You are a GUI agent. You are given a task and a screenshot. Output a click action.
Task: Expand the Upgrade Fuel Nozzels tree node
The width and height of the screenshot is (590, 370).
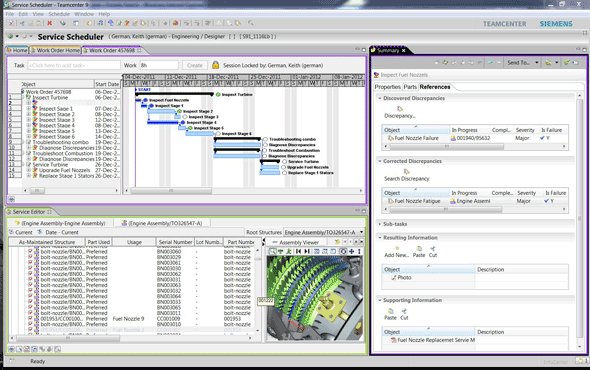(x=29, y=170)
